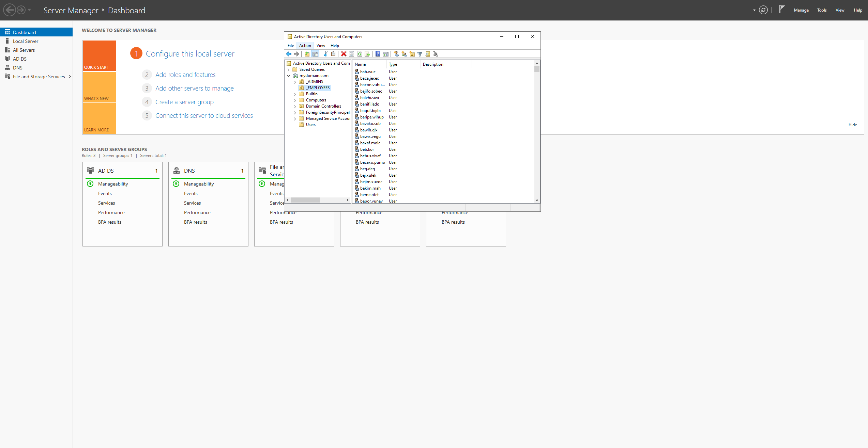Hide the Welcome tile using Hide link
Image resolution: width=868 pixels, height=448 pixels.
point(852,125)
